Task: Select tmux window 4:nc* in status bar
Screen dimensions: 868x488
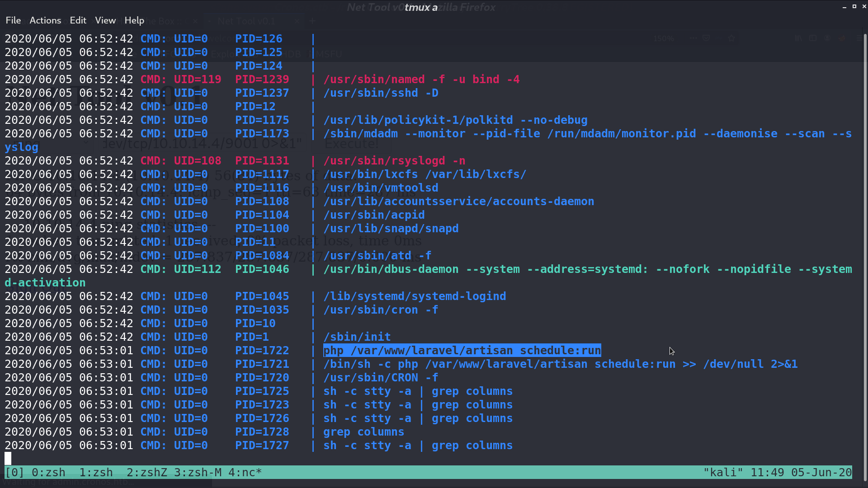Action: pos(245,473)
